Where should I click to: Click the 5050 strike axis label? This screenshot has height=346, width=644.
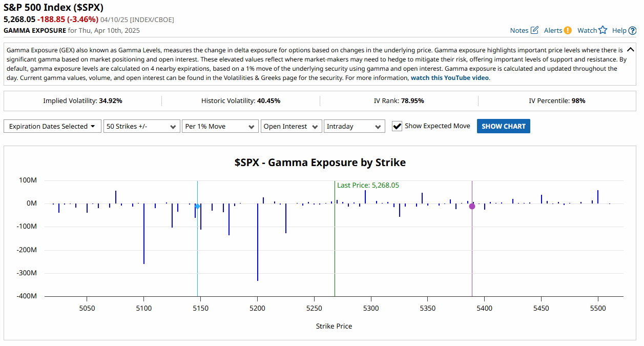(x=87, y=308)
